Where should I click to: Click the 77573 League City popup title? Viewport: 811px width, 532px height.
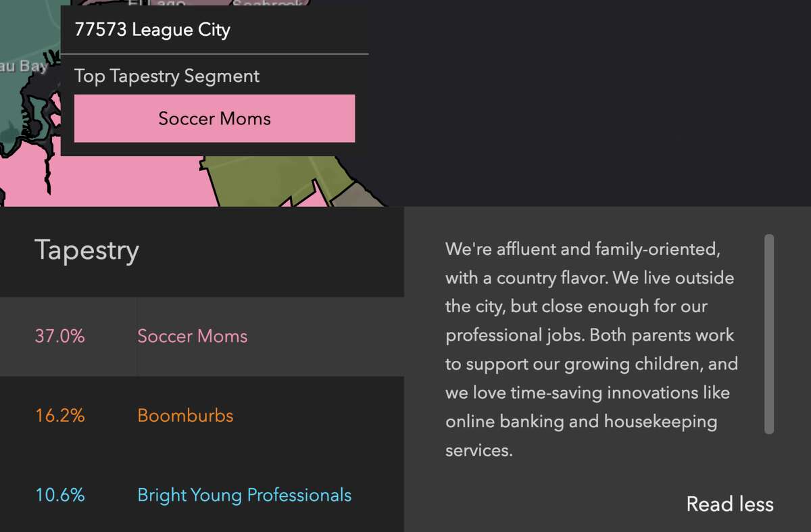(152, 30)
